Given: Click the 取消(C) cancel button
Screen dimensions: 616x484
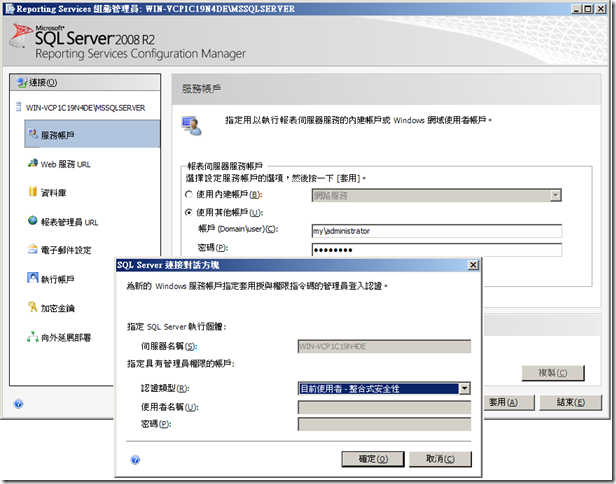Looking at the screenshot, I should (x=440, y=459).
